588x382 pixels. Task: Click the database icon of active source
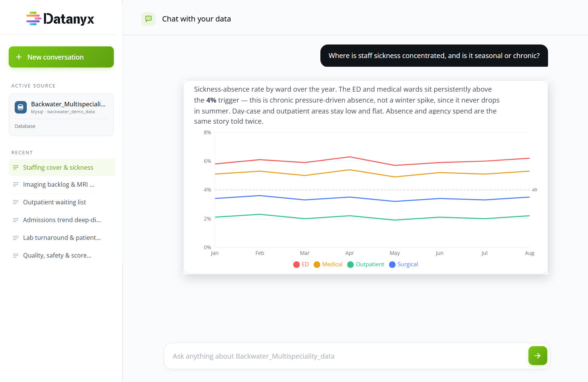(x=21, y=107)
